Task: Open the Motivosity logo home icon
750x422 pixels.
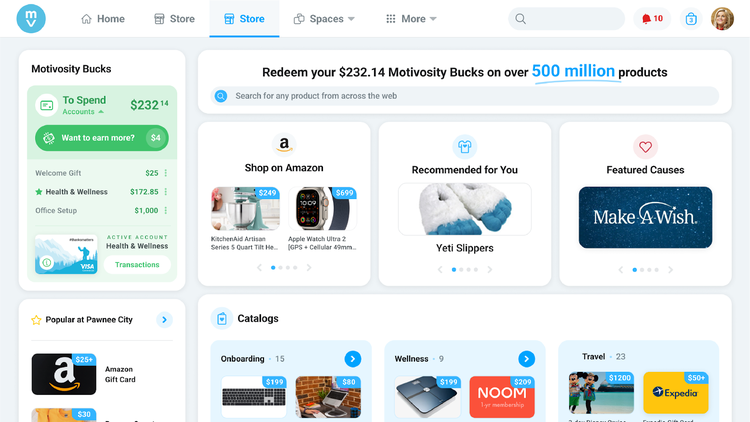Action: [31, 19]
